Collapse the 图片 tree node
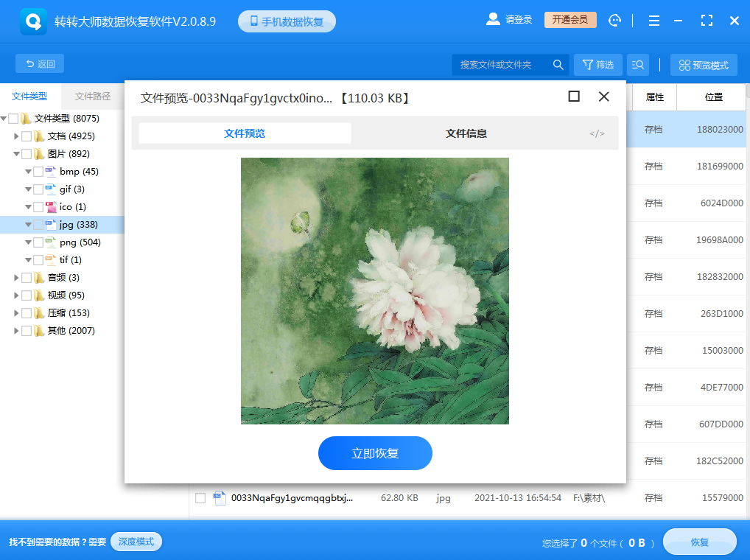The height and width of the screenshot is (560, 750). [16, 154]
